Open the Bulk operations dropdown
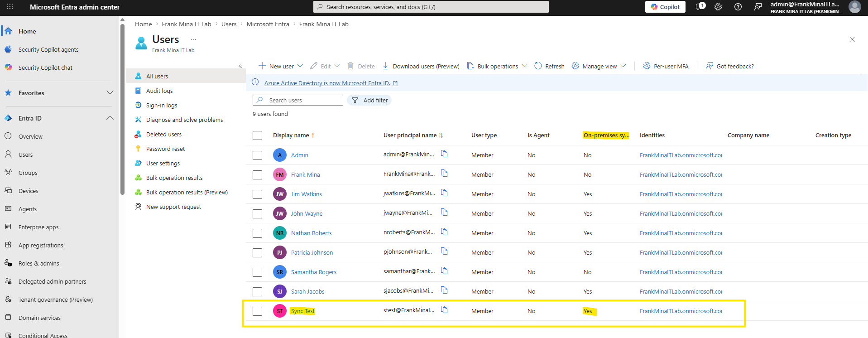The image size is (868, 338). tap(497, 66)
